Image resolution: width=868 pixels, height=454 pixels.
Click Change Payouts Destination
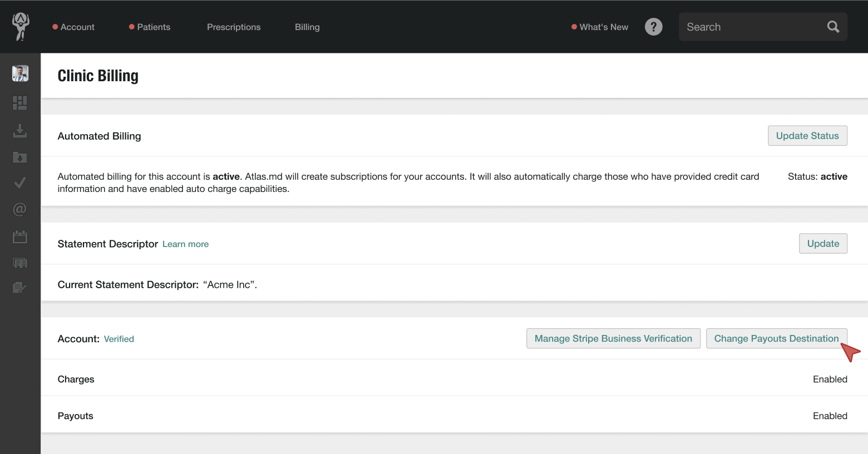[x=776, y=338]
